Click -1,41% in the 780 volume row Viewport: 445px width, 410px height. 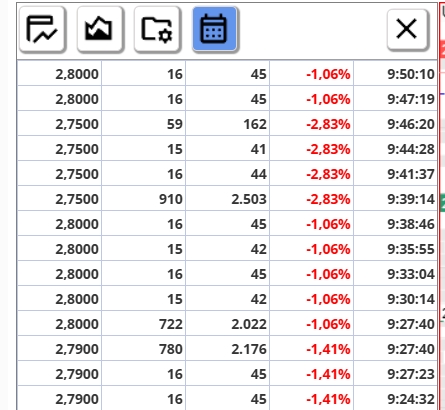[328, 349]
